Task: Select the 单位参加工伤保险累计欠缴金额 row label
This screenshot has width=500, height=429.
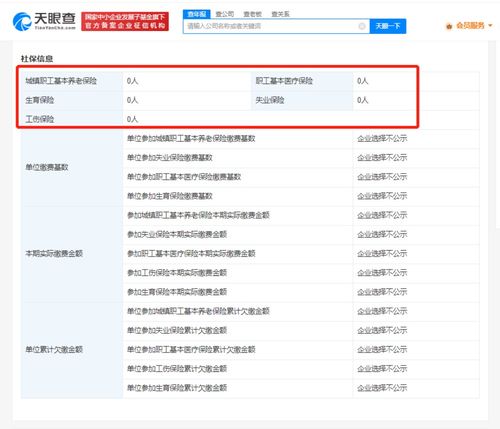Action: coord(177,369)
